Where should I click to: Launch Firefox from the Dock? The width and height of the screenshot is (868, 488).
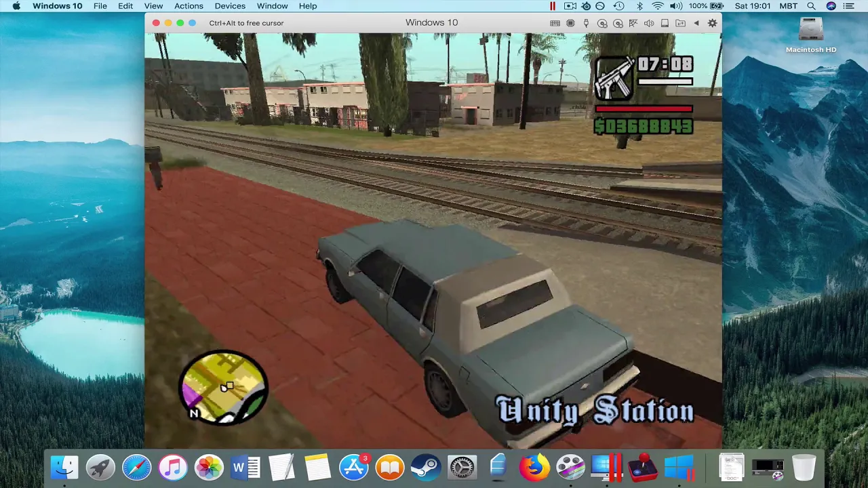pyautogui.click(x=534, y=468)
